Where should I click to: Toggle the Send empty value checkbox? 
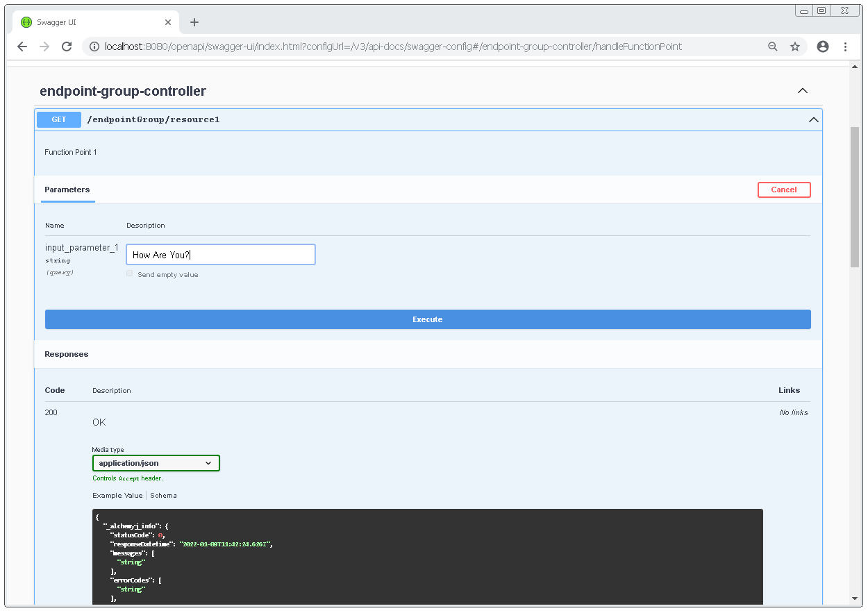click(x=130, y=274)
